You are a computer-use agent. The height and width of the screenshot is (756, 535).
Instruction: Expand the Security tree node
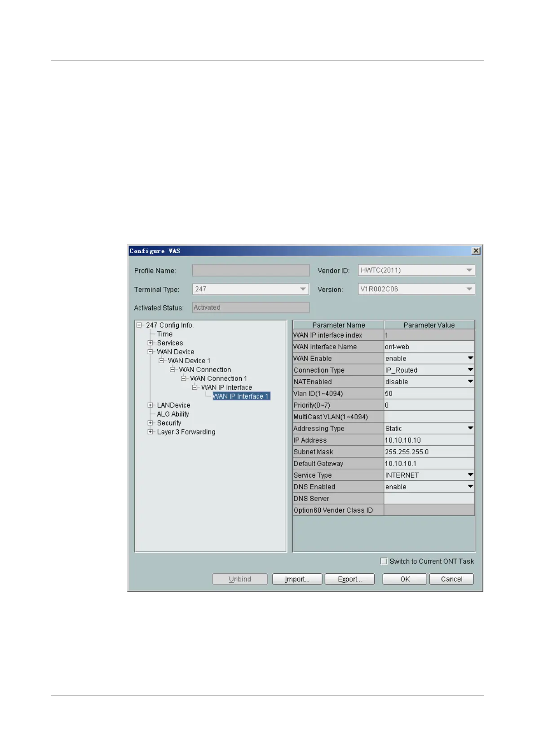[x=150, y=423]
